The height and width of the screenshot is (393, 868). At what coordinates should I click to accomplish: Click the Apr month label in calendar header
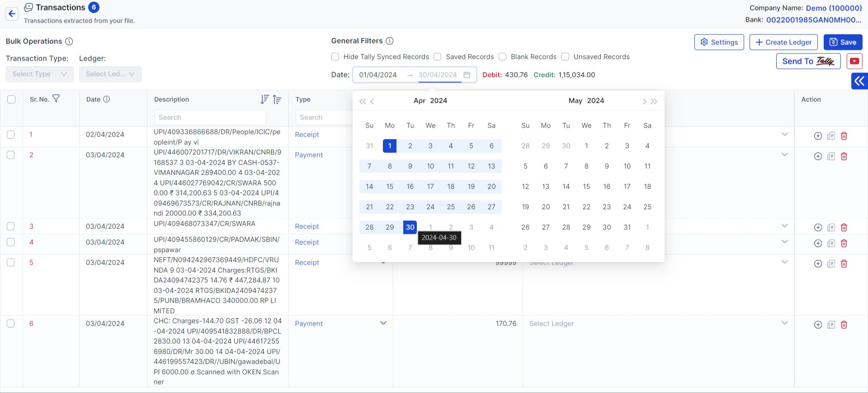tap(420, 100)
